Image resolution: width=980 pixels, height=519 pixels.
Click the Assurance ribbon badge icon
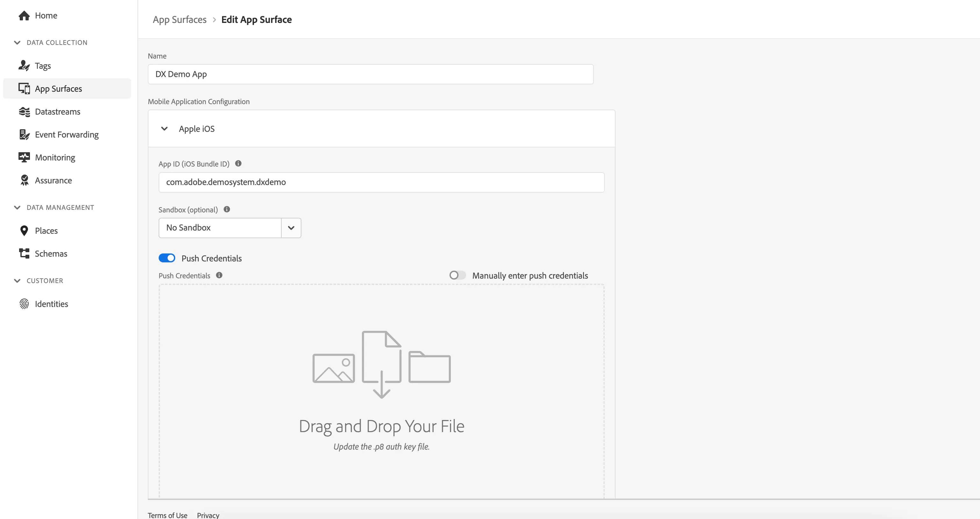24,180
